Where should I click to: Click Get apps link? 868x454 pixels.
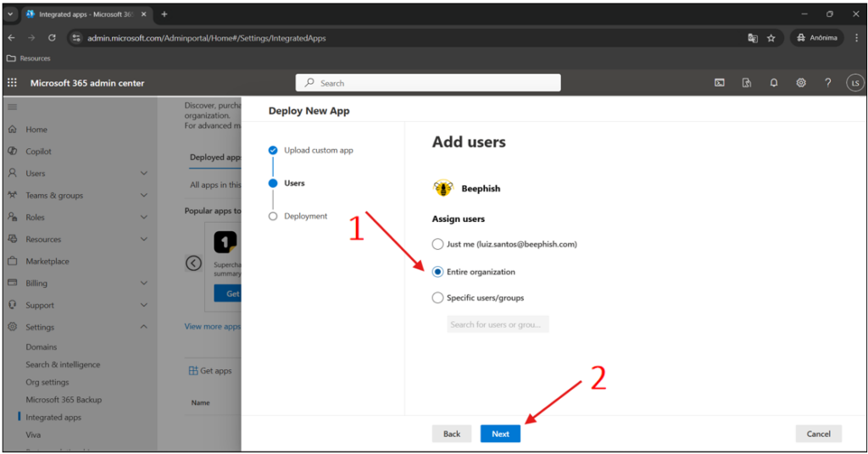click(210, 370)
